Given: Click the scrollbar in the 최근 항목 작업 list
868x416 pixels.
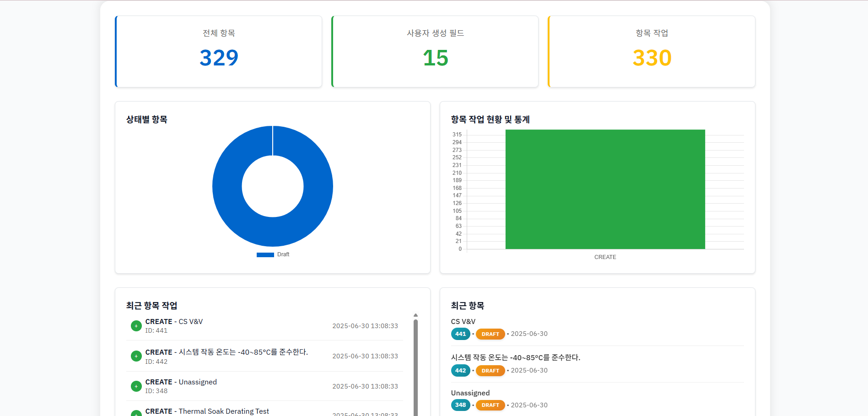Looking at the screenshot, I should click(x=415, y=362).
